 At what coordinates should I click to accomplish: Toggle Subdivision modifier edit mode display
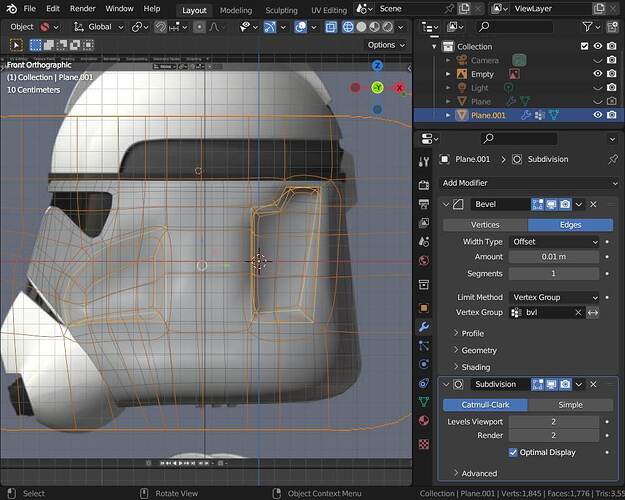click(537, 384)
